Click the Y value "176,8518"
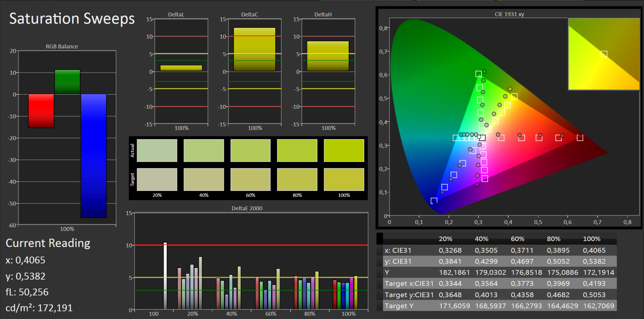644x319 pixels. tap(527, 272)
